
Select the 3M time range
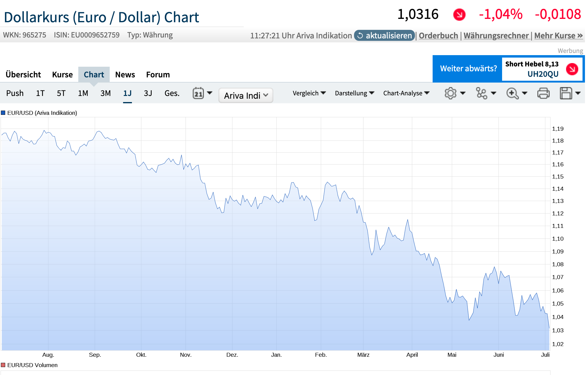pyautogui.click(x=105, y=93)
